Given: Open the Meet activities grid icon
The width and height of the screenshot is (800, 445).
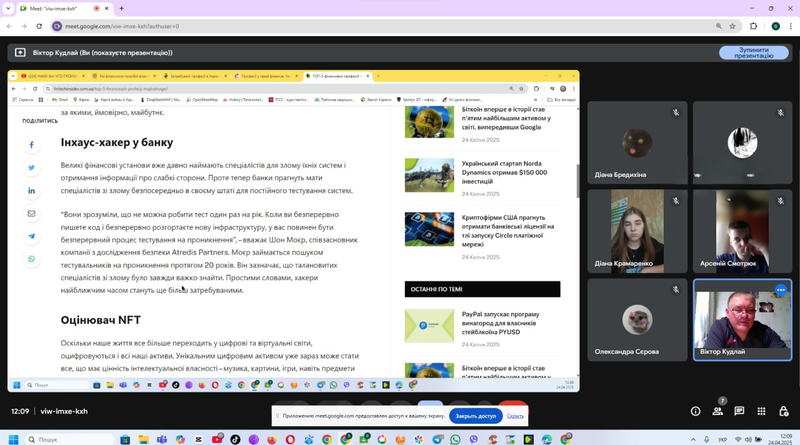Looking at the screenshot, I should click(x=761, y=411).
